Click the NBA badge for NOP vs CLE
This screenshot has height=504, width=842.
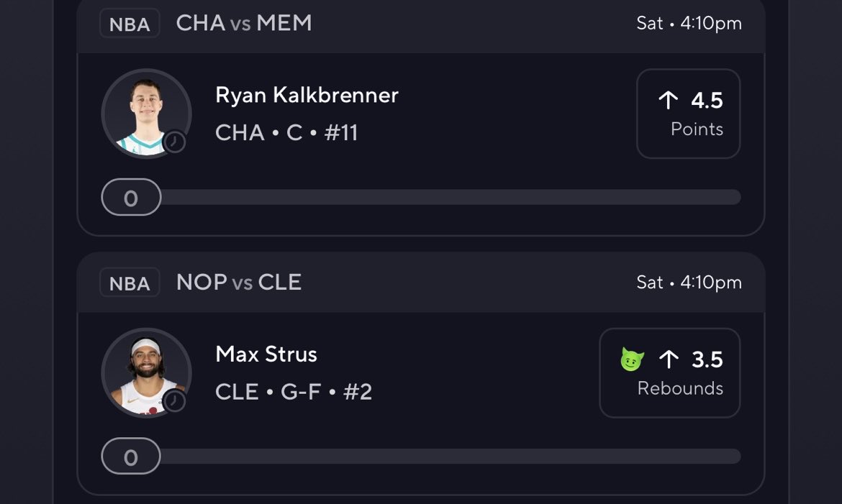pos(130,283)
